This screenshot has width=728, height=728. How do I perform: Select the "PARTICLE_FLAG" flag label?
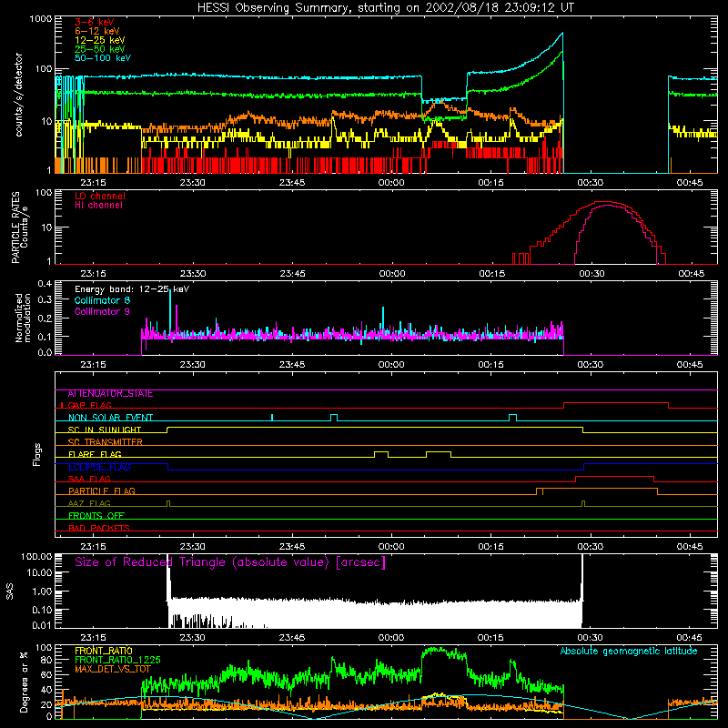pos(102,491)
